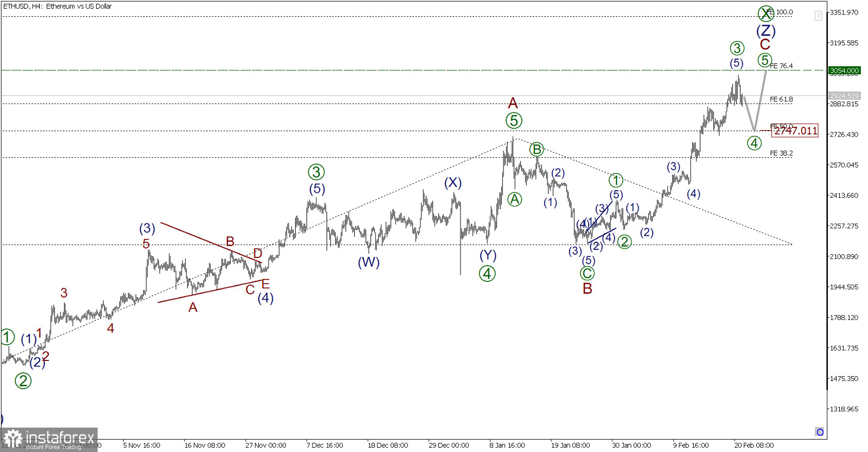Select the circled green C wave label
Image resolution: width=868 pixels, height=452 pixels.
pyautogui.click(x=587, y=274)
